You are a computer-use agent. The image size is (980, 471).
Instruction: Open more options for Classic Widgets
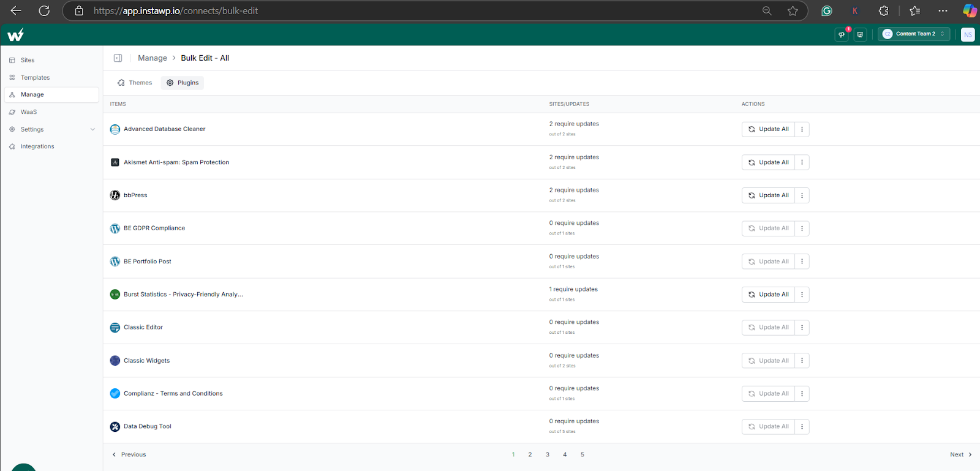[802, 361]
